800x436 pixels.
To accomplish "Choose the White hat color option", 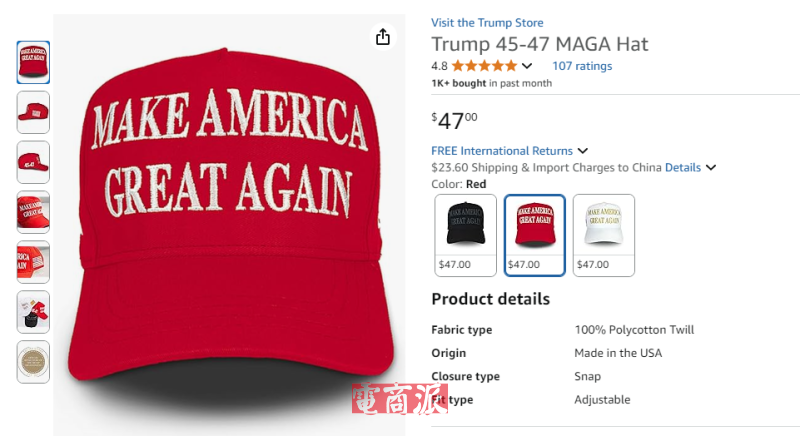I will click(x=604, y=235).
